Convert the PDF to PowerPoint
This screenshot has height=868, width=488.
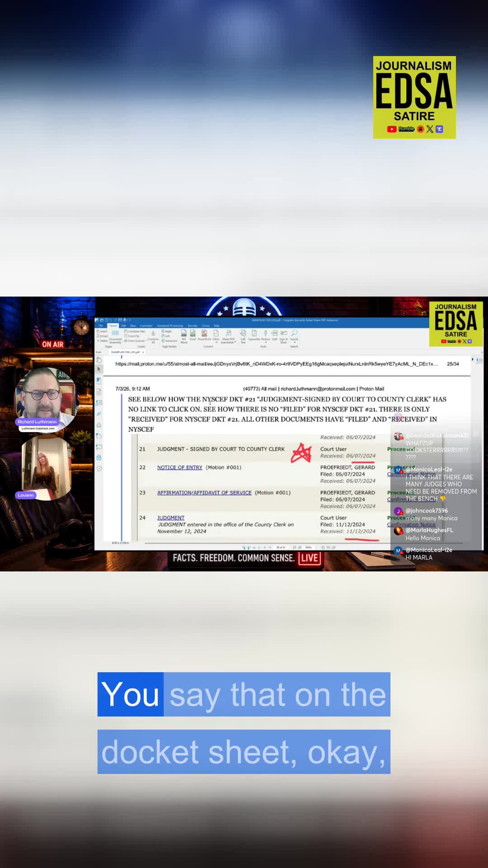pyautogui.click(x=204, y=335)
